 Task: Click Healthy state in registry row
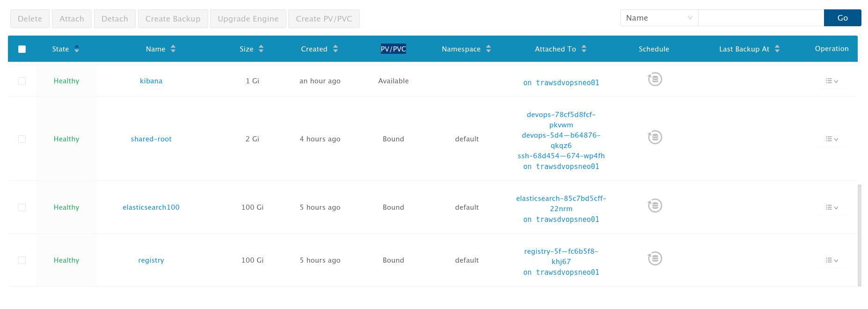66,260
